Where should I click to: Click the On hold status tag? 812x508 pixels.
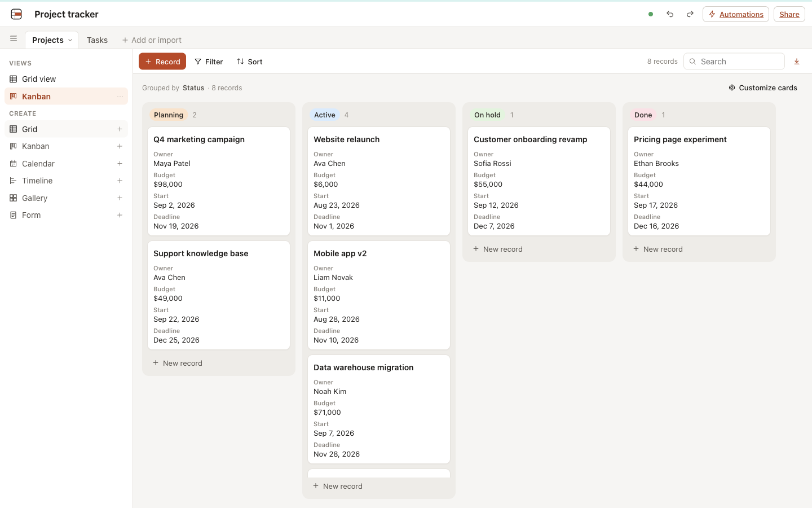click(x=487, y=115)
